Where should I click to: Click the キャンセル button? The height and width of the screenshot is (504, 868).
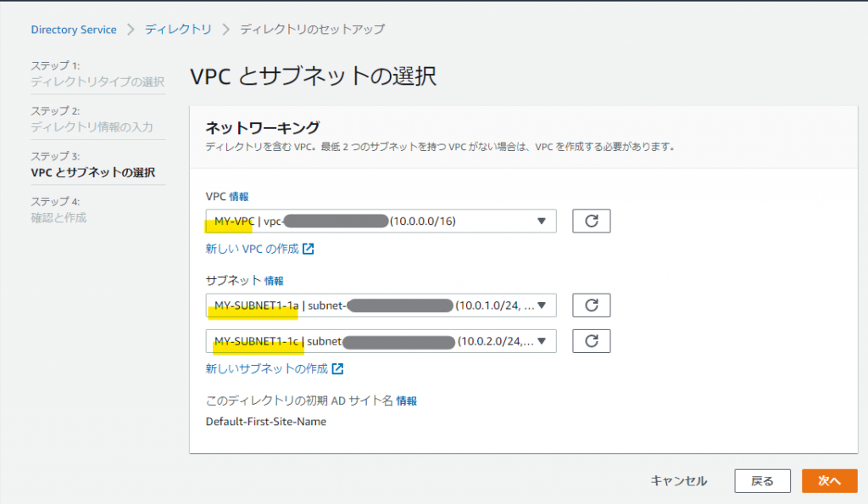click(678, 481)
